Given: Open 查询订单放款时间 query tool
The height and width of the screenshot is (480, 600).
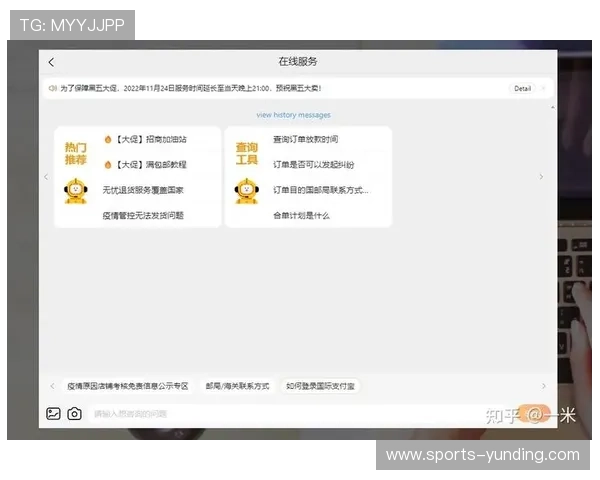Looking at the screenshot, I should tap(305, 139).
